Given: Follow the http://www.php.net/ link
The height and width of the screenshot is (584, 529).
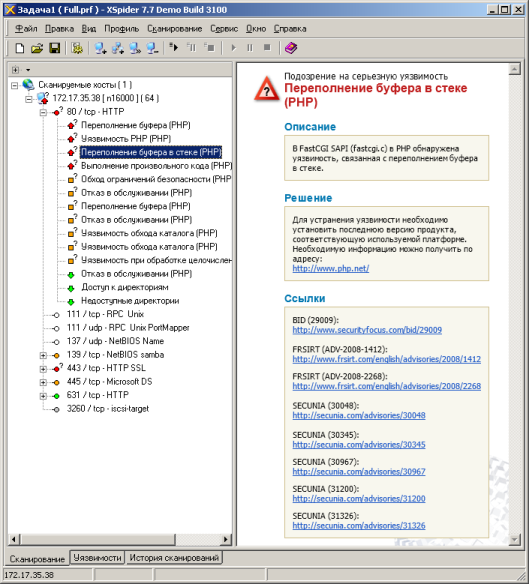Looking at the screenshot, I should click(x=330, y=269).
